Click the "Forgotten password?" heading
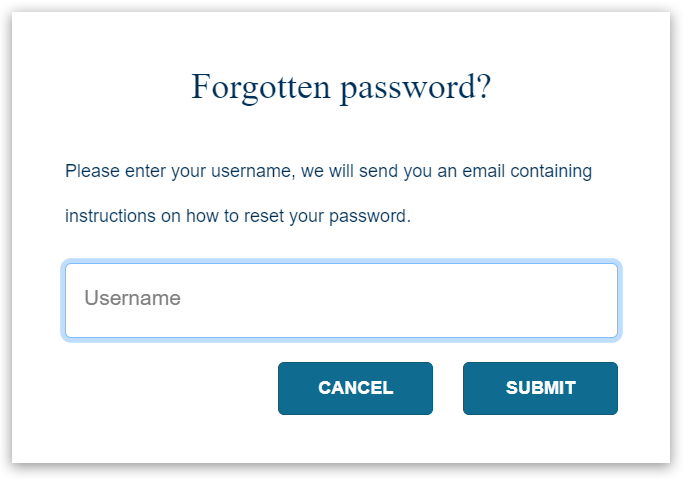This screenshot has width=688, height=481. coord(341,88)
